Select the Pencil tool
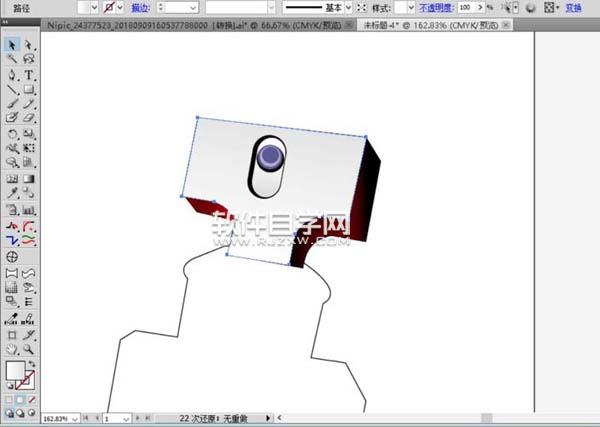 tap(29, 104)
